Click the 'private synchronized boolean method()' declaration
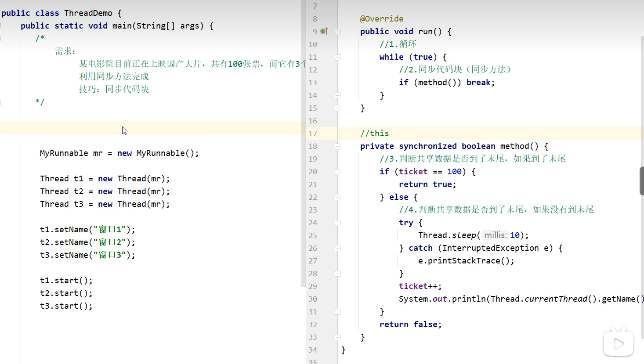Image resolution: width=644 pixels, height=364 pixels. coord(454,146)
